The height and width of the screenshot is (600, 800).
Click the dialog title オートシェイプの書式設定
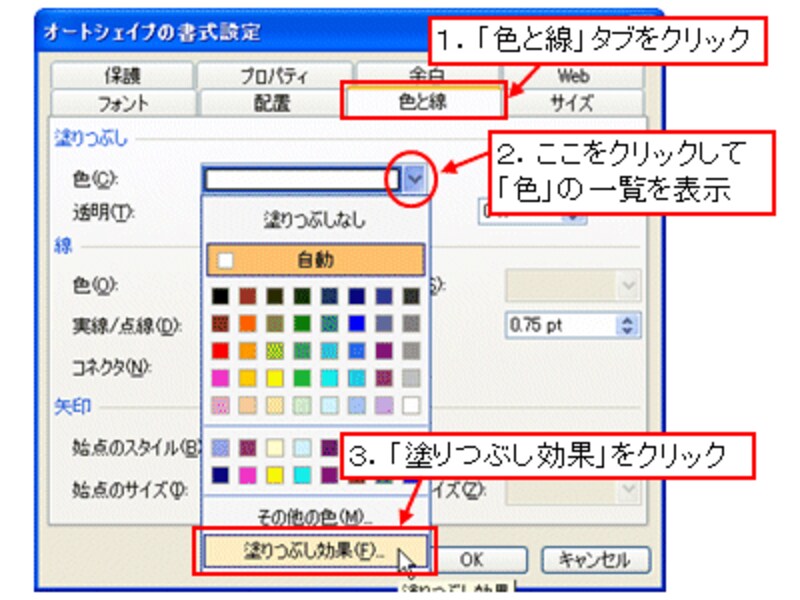tap(152, 32)
